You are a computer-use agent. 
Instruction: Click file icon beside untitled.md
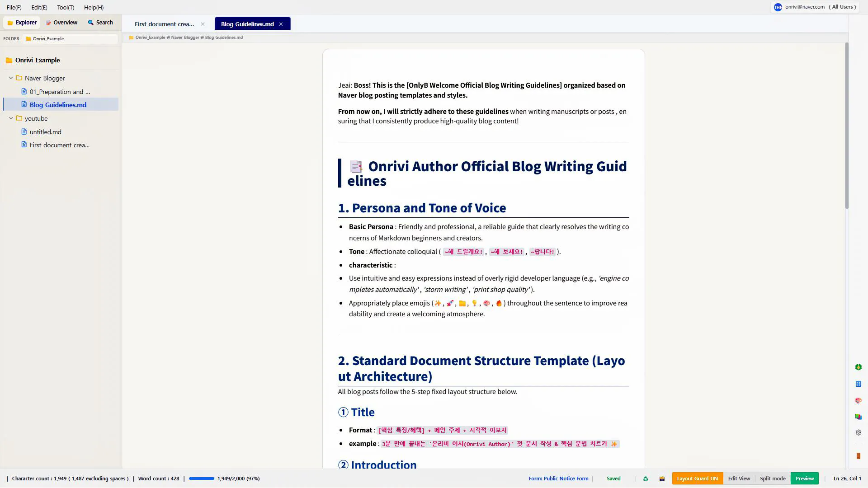[x=24, y=132]
